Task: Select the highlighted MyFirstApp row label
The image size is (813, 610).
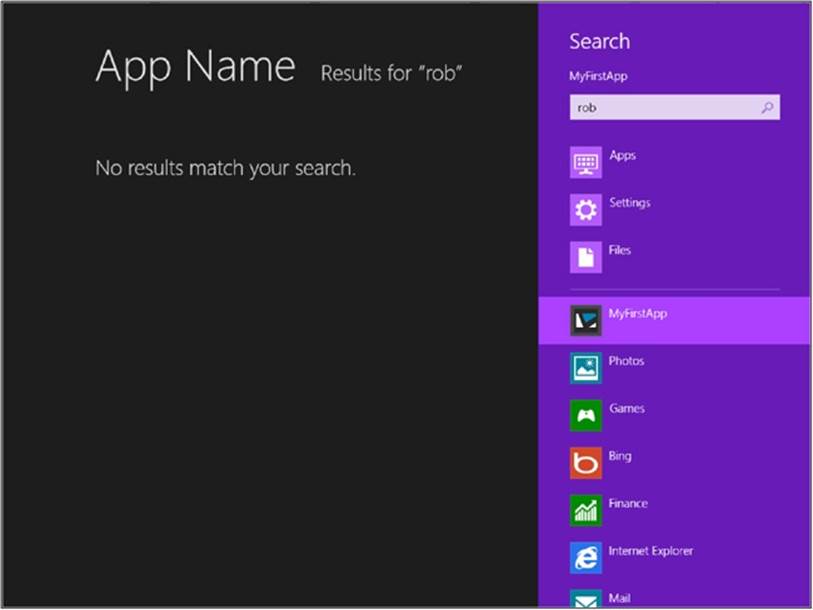Action: tap(638, 314)
